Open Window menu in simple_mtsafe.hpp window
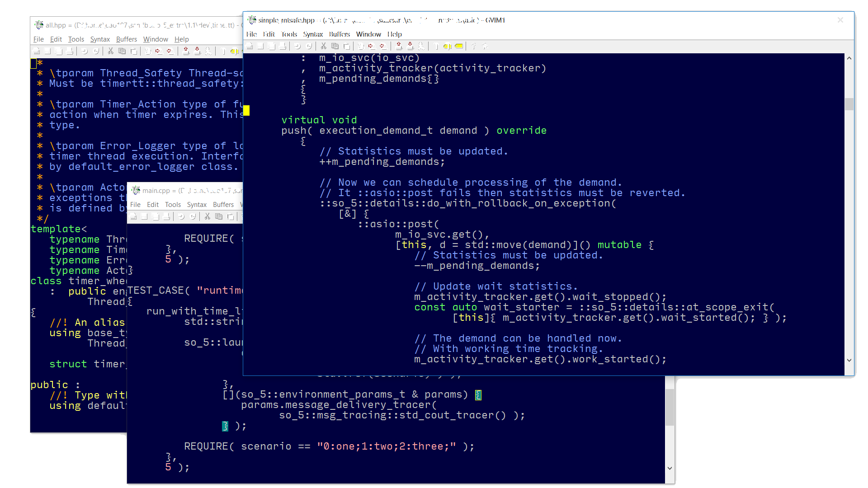The image size is (868, 488). tap(368, 34)
